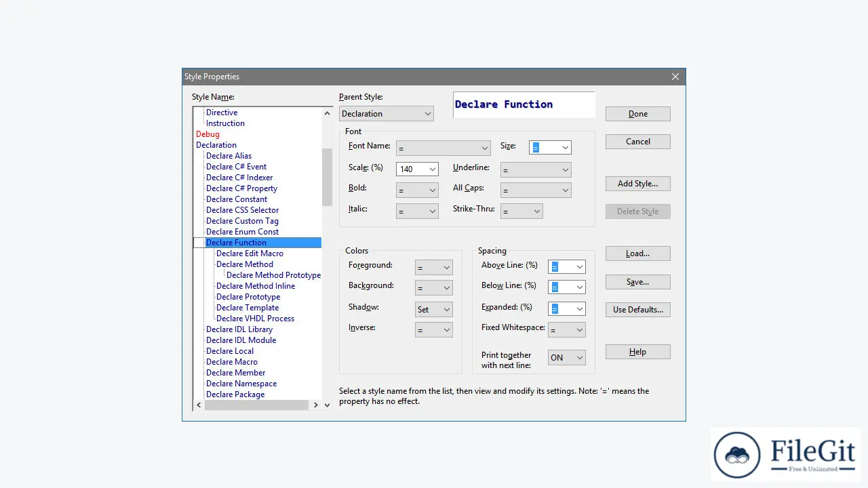Select the Declare C# Property style
Image resolution: width=868 pixels, height=488 pixels.
coord(241,188)
